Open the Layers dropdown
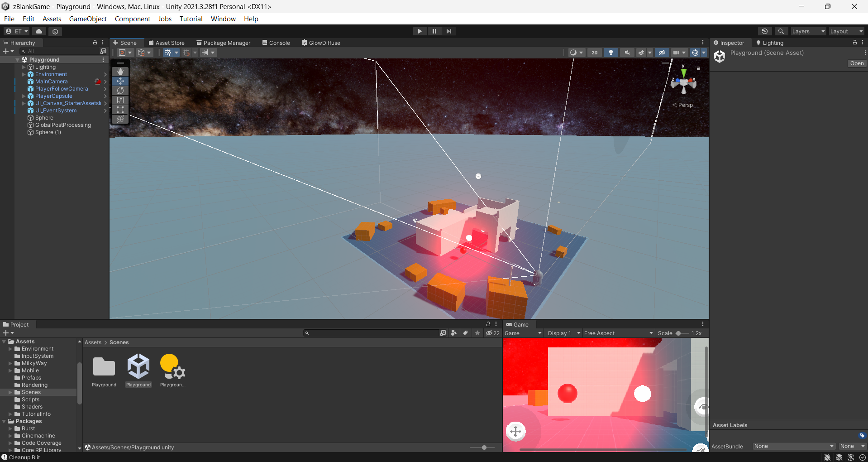The height and width of the screenshot is (462, 868). click(808, 31)
